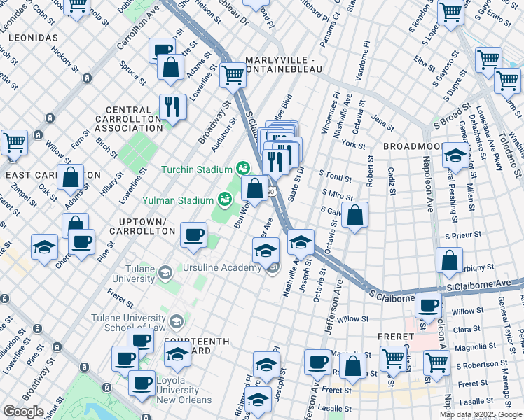The width and height of the screenshot is (524, 420).
Task: Select the coffee shop marker near Willow St
Action: coord(427,305)
